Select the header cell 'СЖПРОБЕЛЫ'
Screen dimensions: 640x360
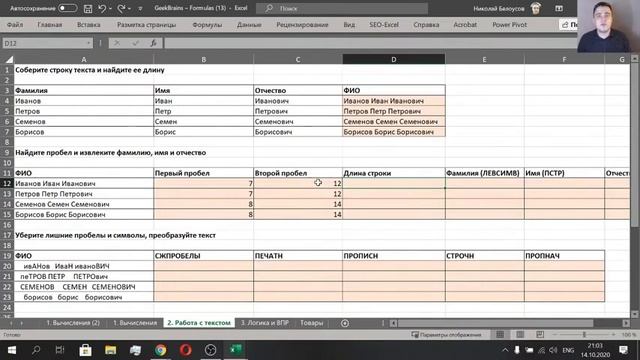coord(203,256)
